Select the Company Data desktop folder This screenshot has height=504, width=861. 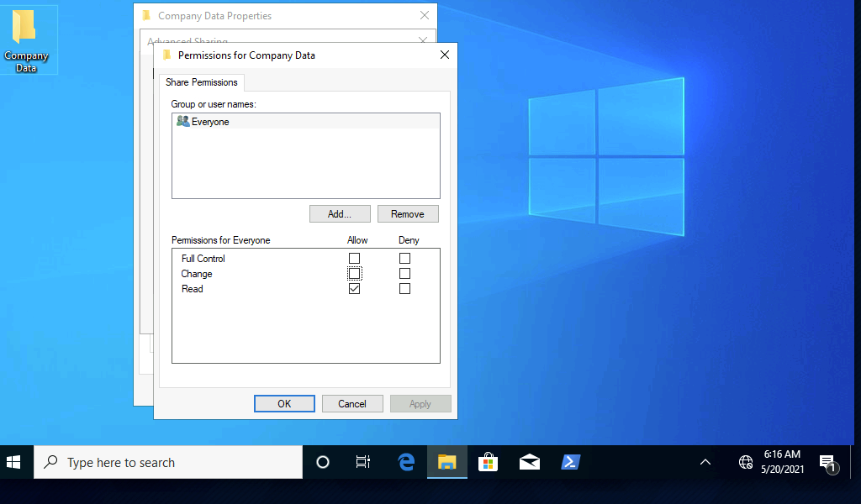26,39
